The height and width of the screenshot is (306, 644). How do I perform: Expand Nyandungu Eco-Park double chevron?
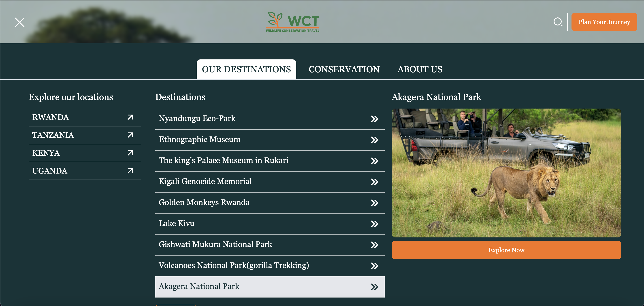click(374, 119)
